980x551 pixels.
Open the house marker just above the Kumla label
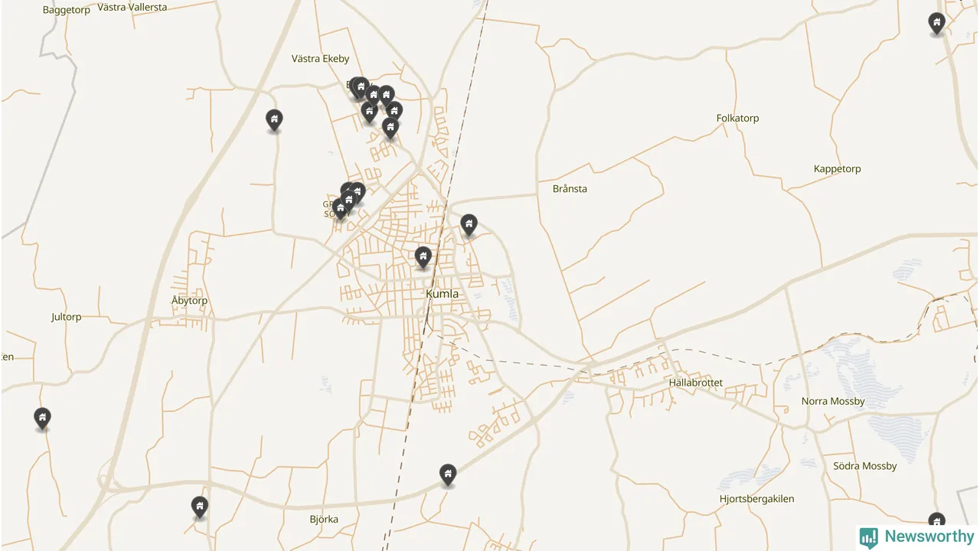coord(423,257)
